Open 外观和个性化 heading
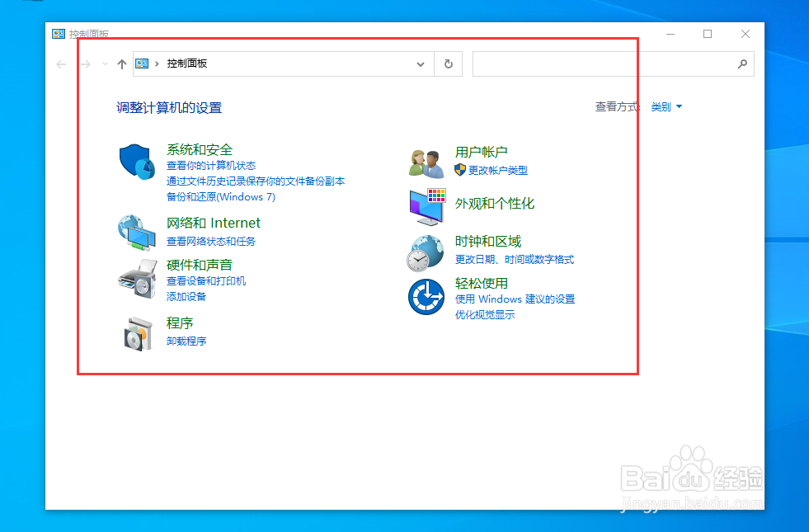The width and height of the screenshot is (809, 532). (494, 203)
